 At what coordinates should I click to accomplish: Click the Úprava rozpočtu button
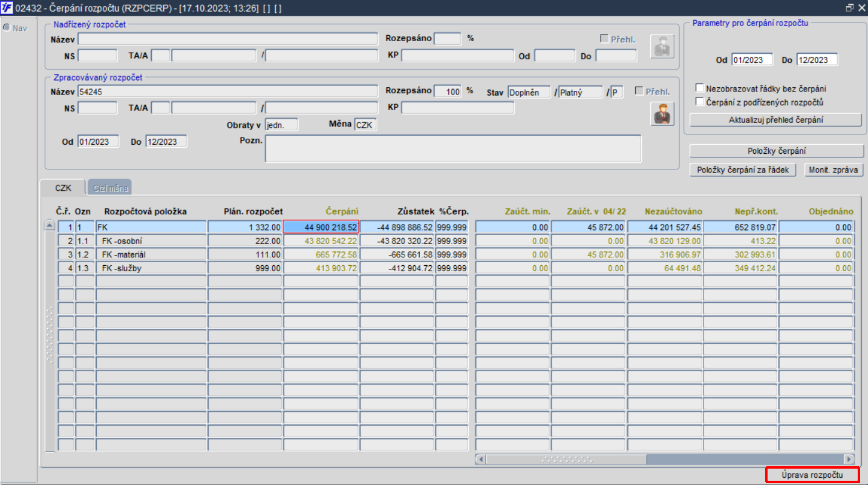[x=812, y=475]
